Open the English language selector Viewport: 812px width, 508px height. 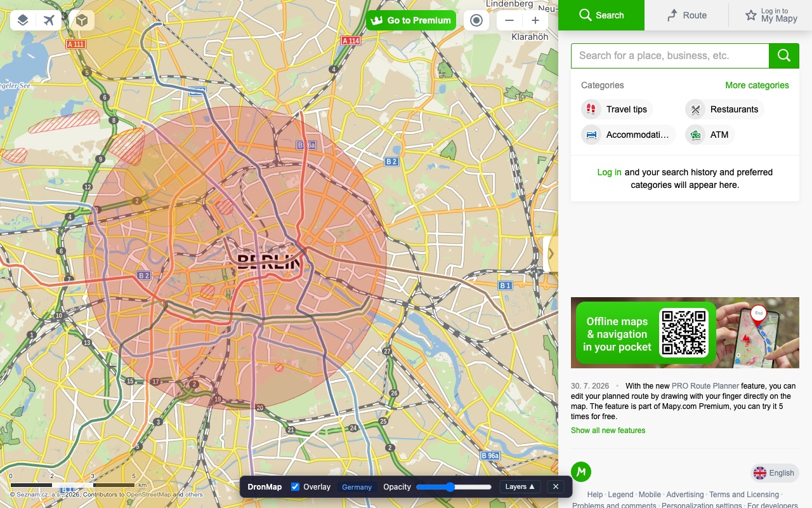coord(775,472)
